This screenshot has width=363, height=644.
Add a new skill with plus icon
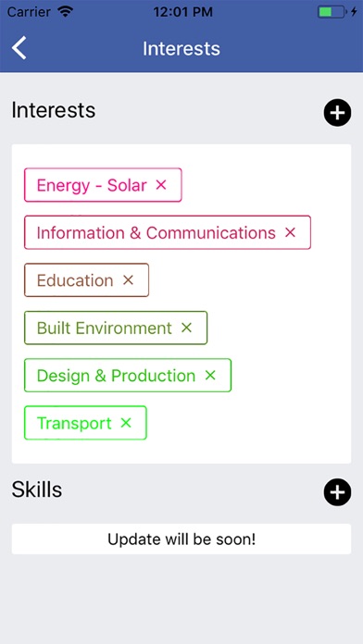(337, 492)
